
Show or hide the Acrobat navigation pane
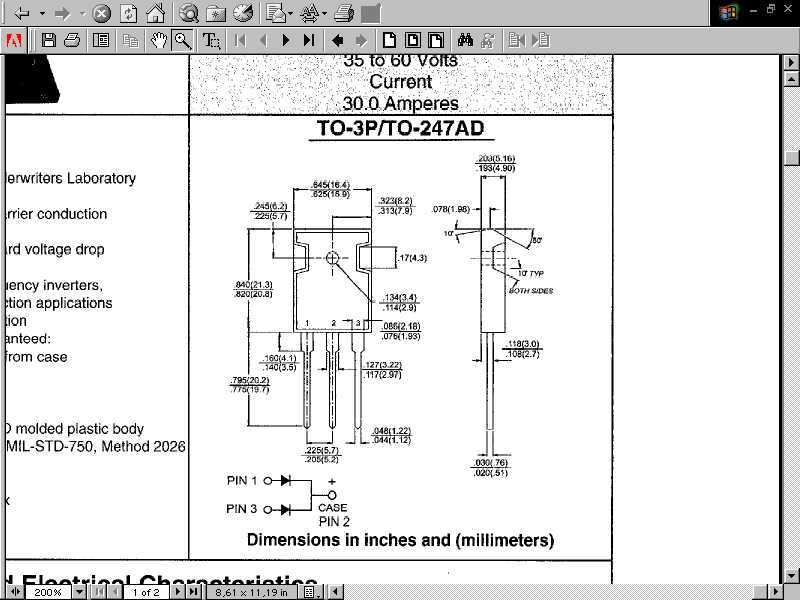(x=101, y=40)
